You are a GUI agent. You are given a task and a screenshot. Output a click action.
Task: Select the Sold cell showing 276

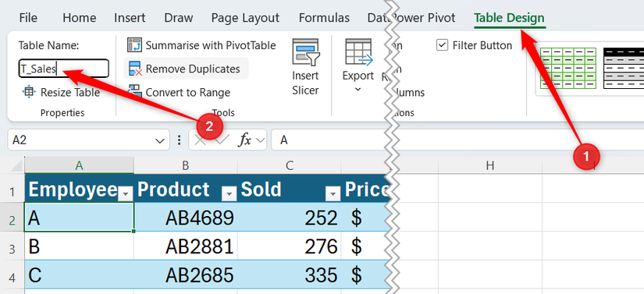point(289,246)
